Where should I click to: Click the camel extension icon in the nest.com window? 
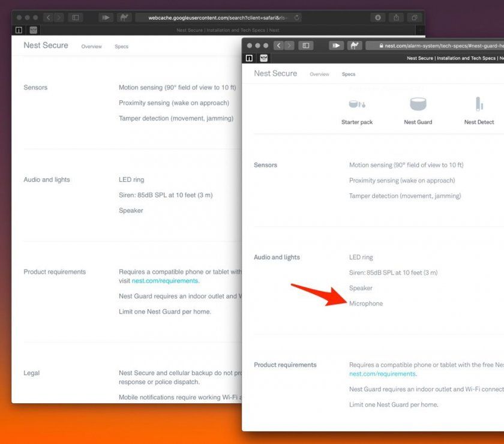355,46
